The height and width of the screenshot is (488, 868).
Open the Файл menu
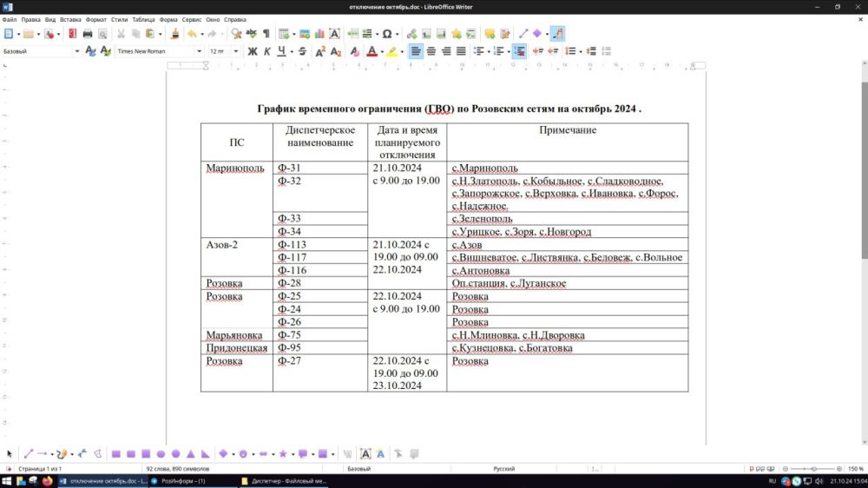point(10,19)
